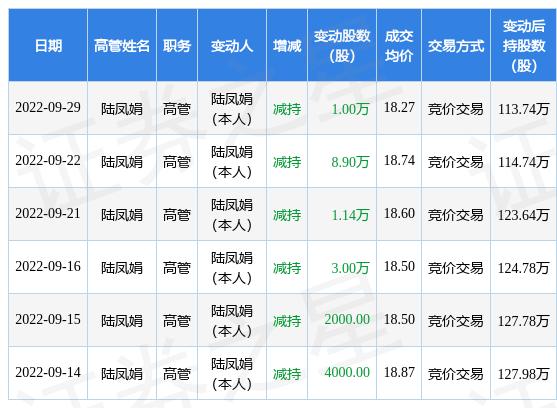Image resolution: width=557 pixels, height=408 pixels.
Task: Click the 4000.00 share change value
Action: (347, 372)
